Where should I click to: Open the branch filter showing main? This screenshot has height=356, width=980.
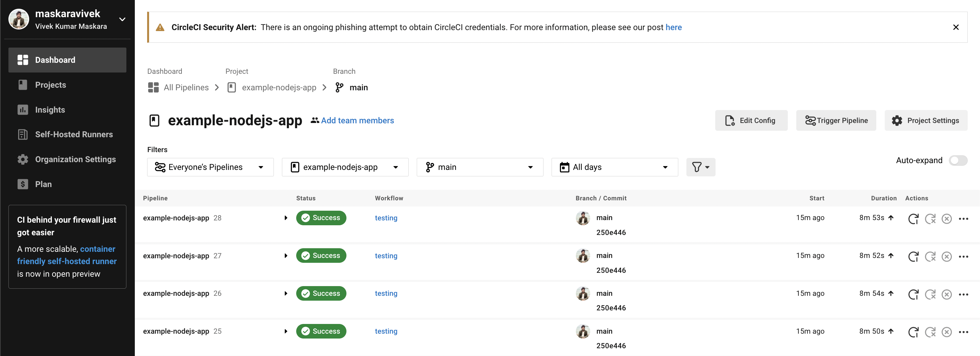(x=480, y=167)
